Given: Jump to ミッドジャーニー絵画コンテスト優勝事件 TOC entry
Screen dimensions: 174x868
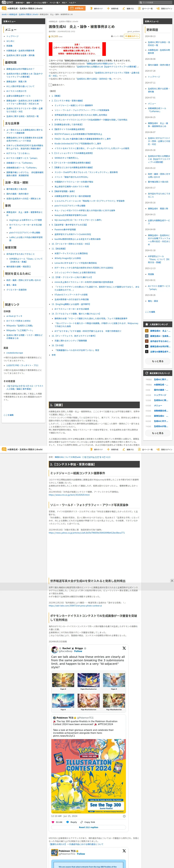Looking at the screenshot, I should (74, 105).
